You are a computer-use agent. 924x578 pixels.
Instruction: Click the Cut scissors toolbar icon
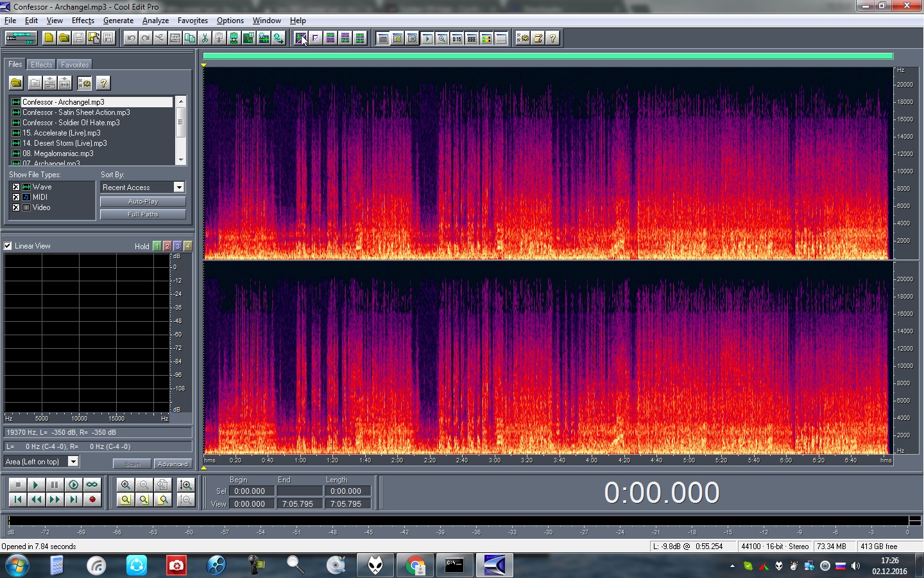tap(205, 38)
